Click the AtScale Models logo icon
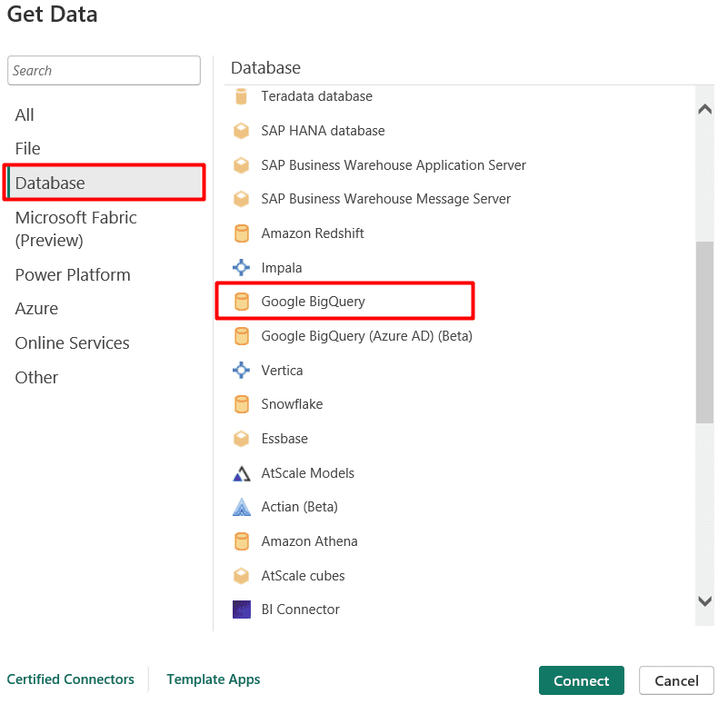Image resolution: width=728 pixels, height=704 pixels. pyautogui.click(x=242, y=473)
